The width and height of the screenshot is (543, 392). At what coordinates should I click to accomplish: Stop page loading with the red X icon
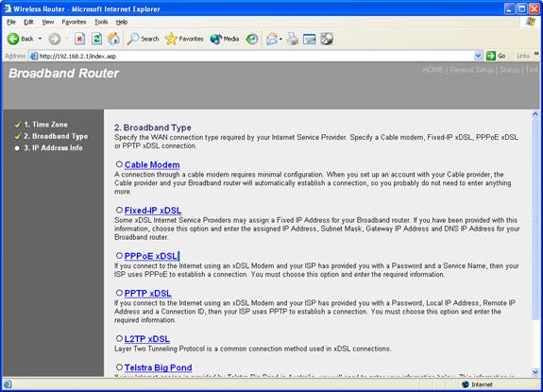coord(79,39)
